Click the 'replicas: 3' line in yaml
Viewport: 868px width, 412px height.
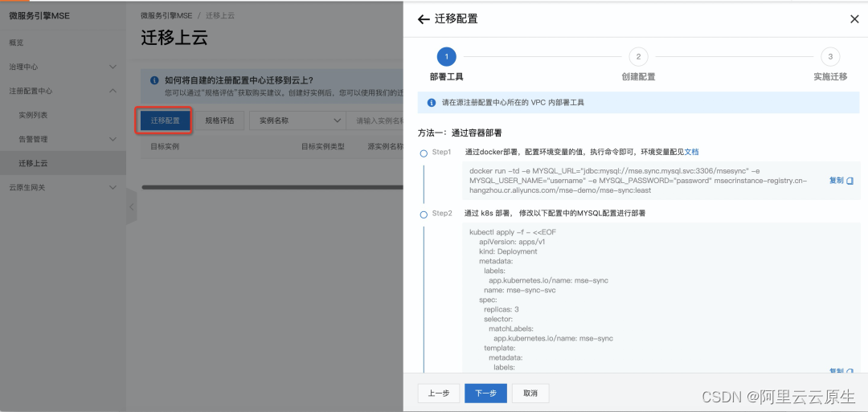click(x=501, y=309)
